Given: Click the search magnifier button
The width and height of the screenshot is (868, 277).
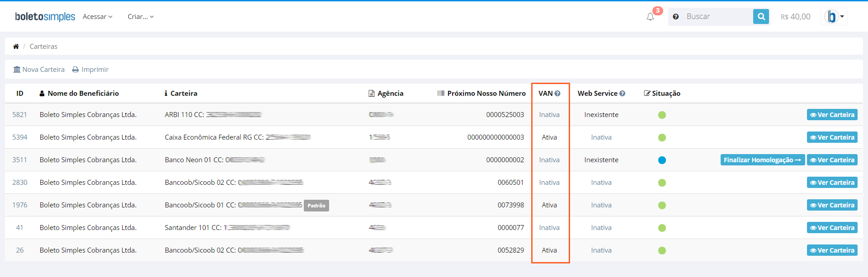Looking at the screenshot, I should click(x=761, y=17).
